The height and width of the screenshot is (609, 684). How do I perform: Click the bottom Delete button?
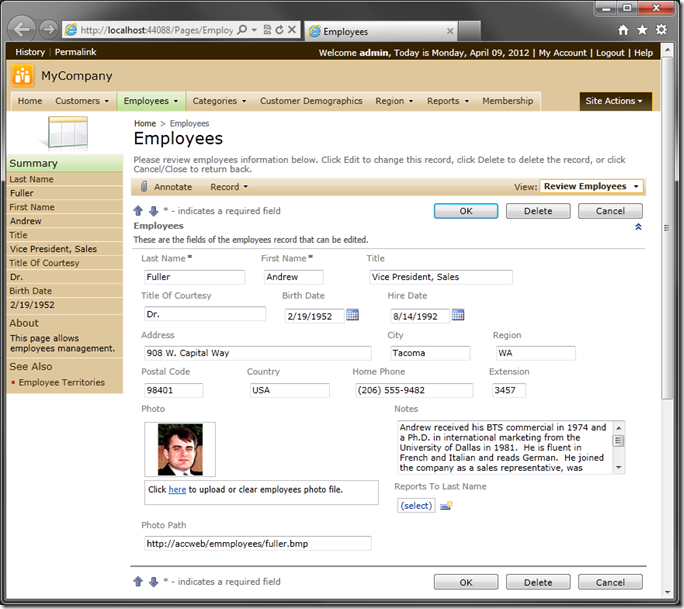tap(538, 582)
